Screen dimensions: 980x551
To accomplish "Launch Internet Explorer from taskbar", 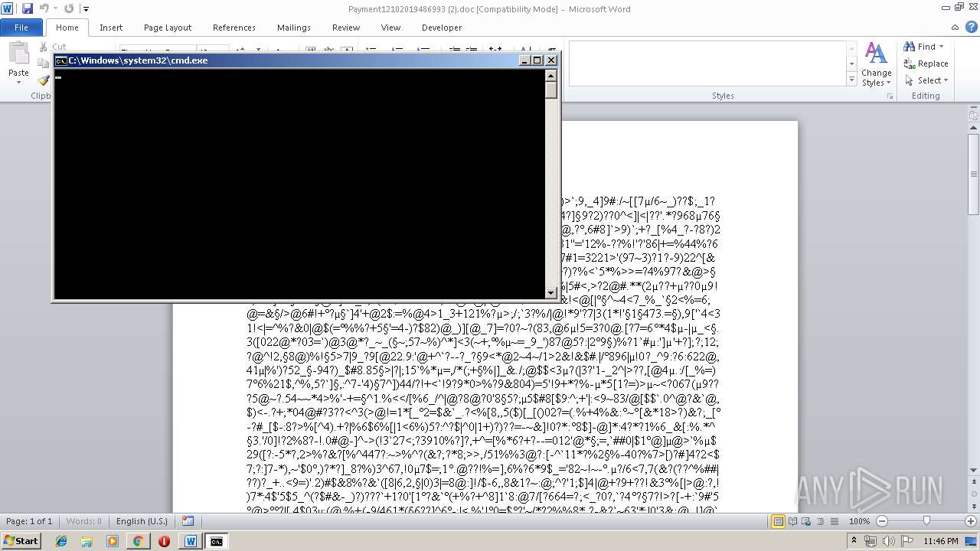I will click(61, 541).
